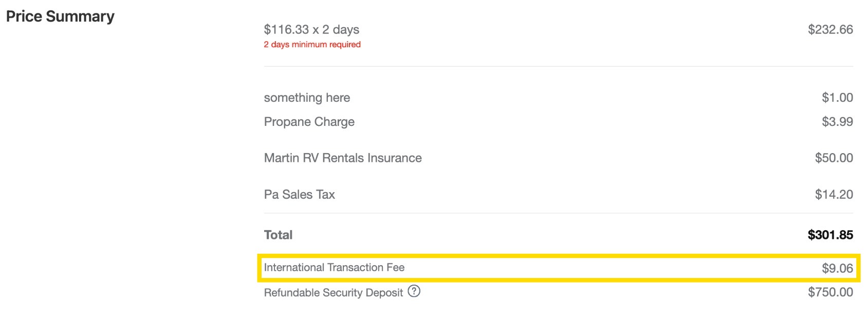The width and height of the screenshot is (868, 316).
Task: Open the Refundable Security Deposit tooltip icon
Action: 414,292
